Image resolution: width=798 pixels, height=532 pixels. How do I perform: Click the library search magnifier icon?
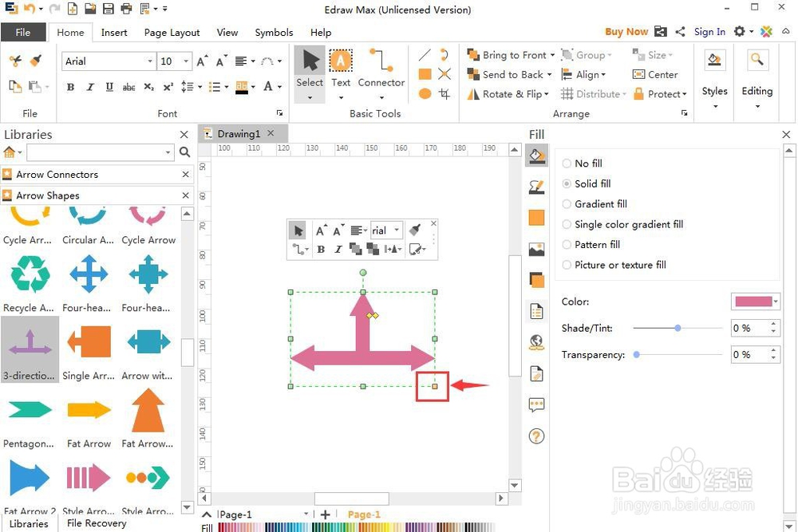185,152
